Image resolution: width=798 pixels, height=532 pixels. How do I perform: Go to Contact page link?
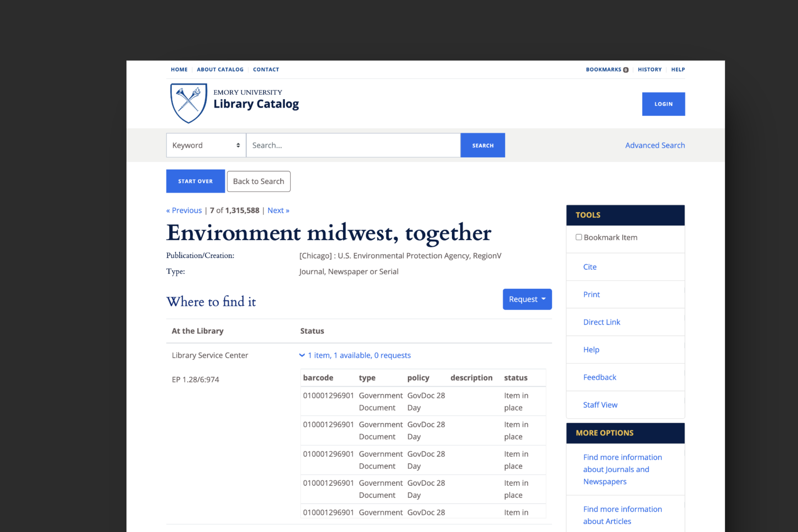click(266, 69)
